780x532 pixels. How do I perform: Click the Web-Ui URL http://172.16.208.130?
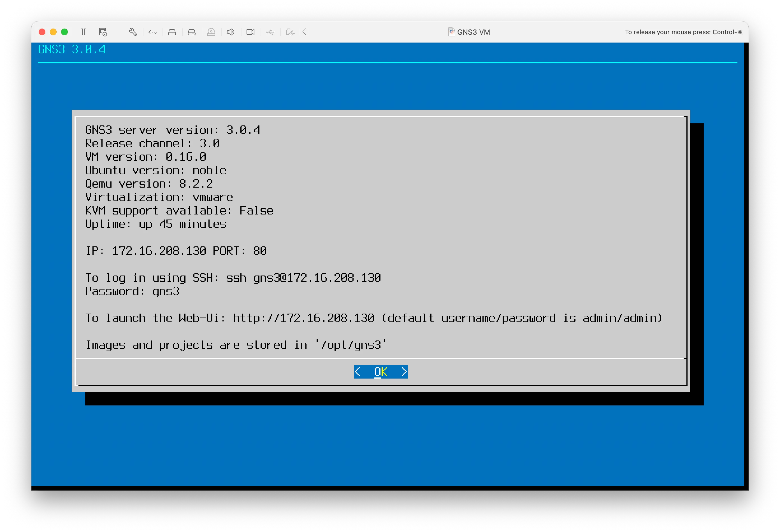coord(303,318)
